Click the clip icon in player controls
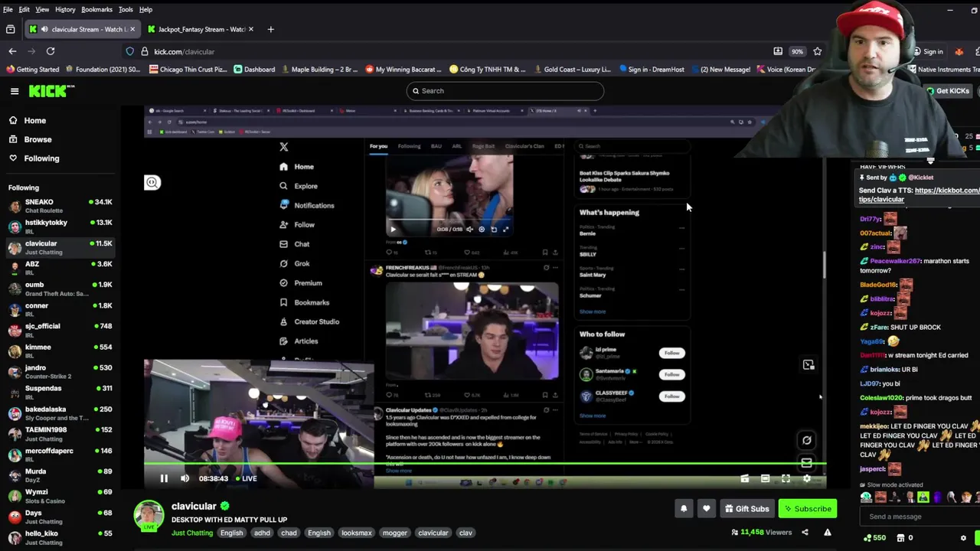The image size is (980, 551). click(x=745, y=478)
